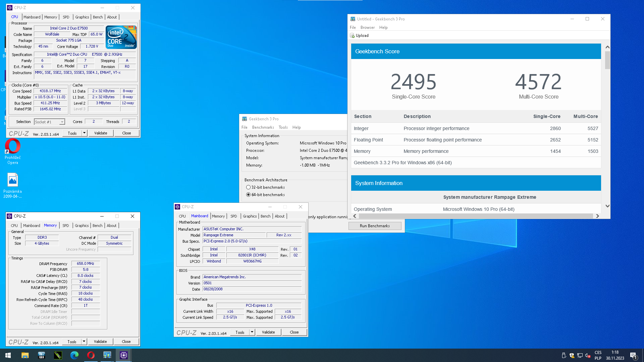Open Bench tab in top-left CPU-Z window
Screen dimensions: 644x362
pyautogui.click(x=98, y=17)
